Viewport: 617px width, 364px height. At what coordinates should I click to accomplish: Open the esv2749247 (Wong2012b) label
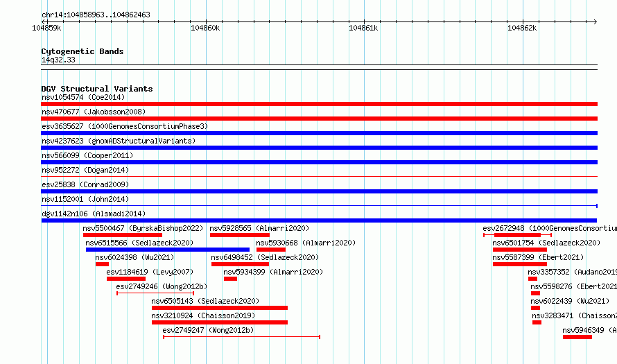(x=208, y=330)
